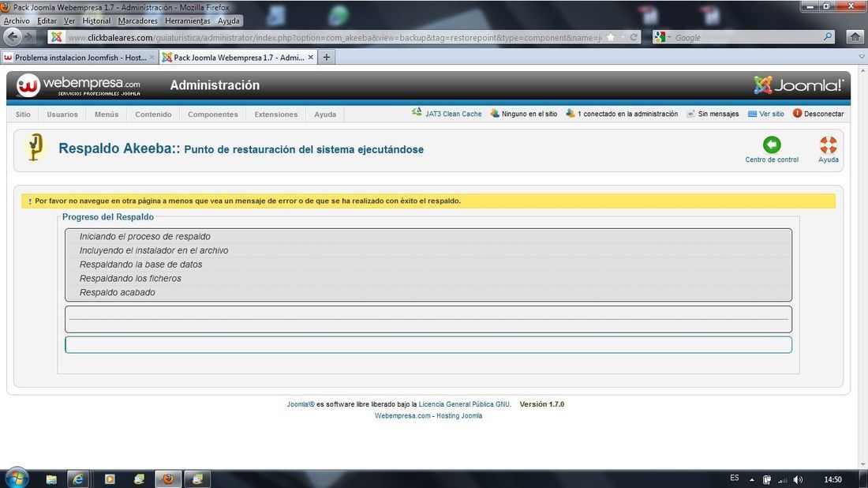
Task: Bookmark page with the star icon
Action: tap(611, 37)
